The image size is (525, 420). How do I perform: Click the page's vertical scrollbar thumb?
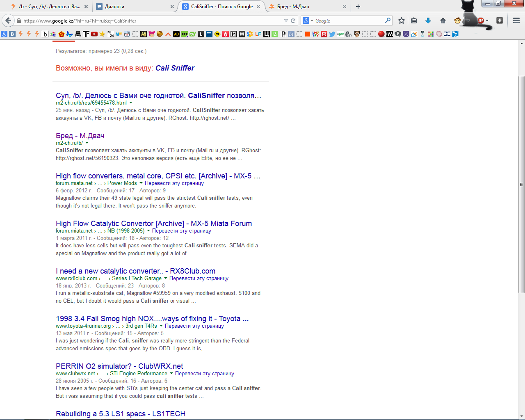tap(521, 184)
